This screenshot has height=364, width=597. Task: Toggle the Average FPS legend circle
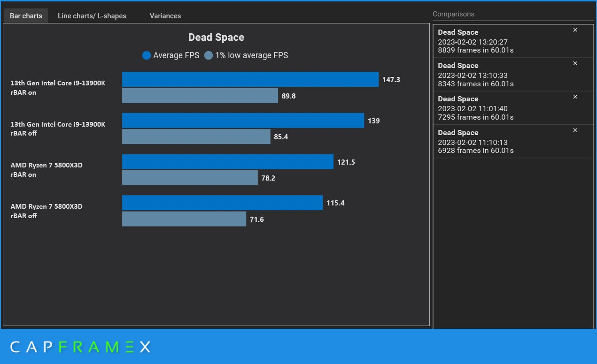(147, 55)
